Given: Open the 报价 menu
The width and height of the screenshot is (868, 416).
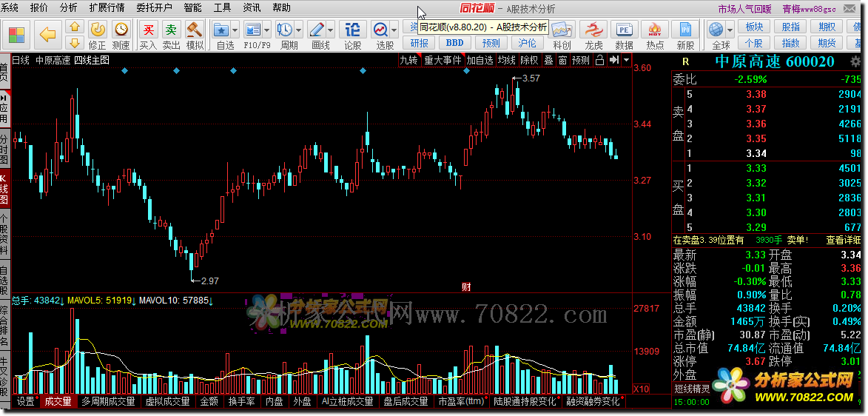Looking at the screenshot, I should [38, 7].
